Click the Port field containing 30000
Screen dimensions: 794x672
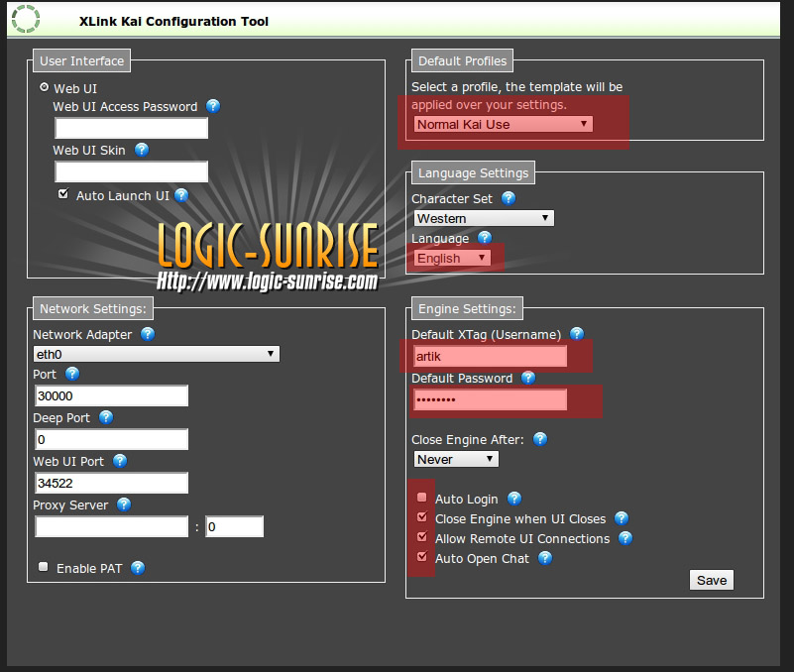click(111, 395)
